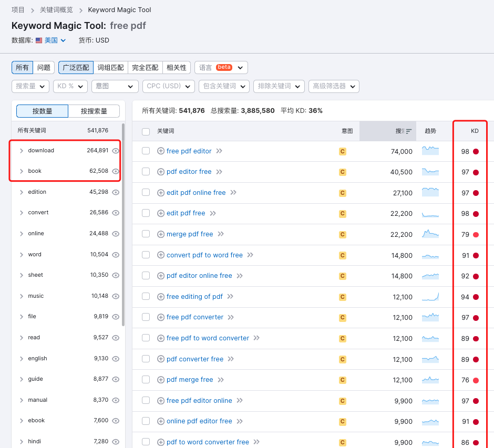Click the sidebar keyword groups scrollbar

(123, 225)
